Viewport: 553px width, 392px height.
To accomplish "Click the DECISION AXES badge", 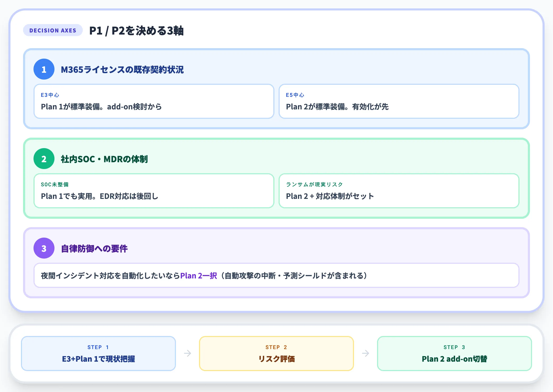I will [53, 30].
